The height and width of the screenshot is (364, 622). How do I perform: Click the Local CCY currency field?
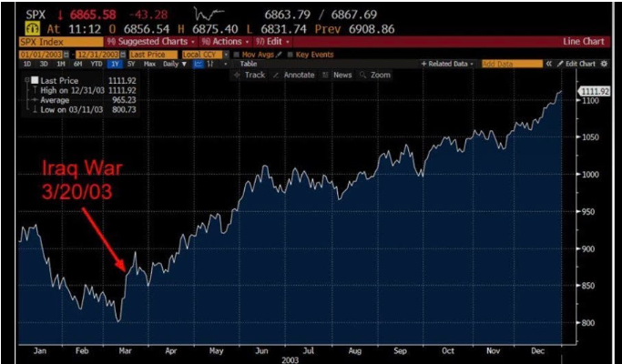coord(202,55)
